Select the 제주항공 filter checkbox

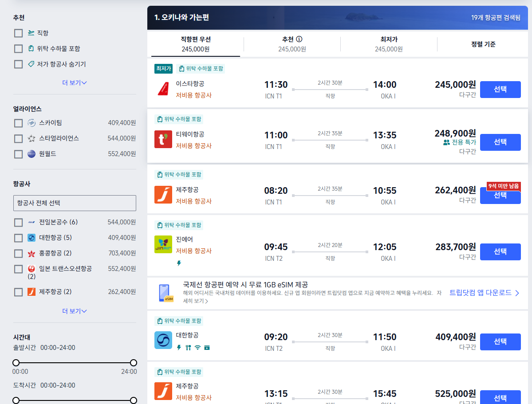[x=18, y=292]
